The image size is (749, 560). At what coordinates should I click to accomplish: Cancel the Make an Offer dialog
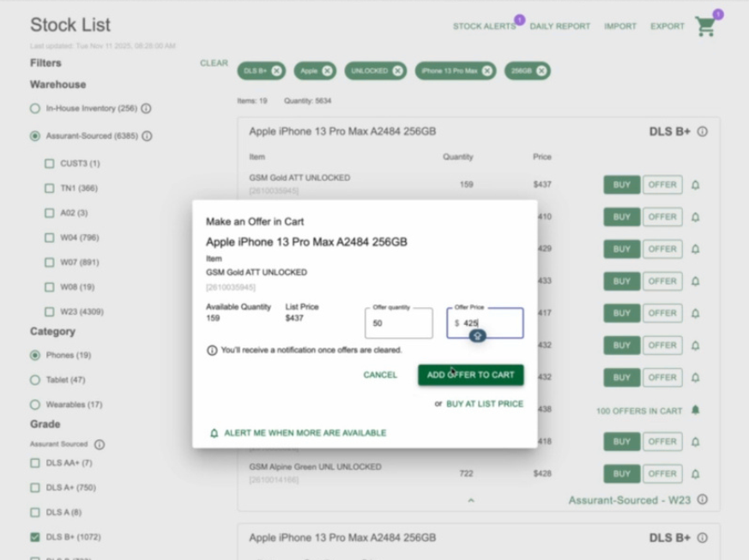[x=380, y=375]
